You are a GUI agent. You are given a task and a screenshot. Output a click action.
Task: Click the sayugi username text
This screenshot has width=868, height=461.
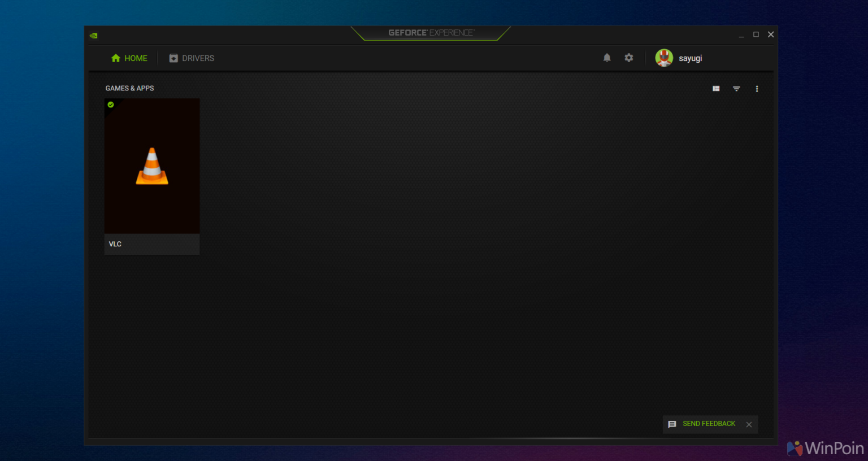(x=690, y=58)
